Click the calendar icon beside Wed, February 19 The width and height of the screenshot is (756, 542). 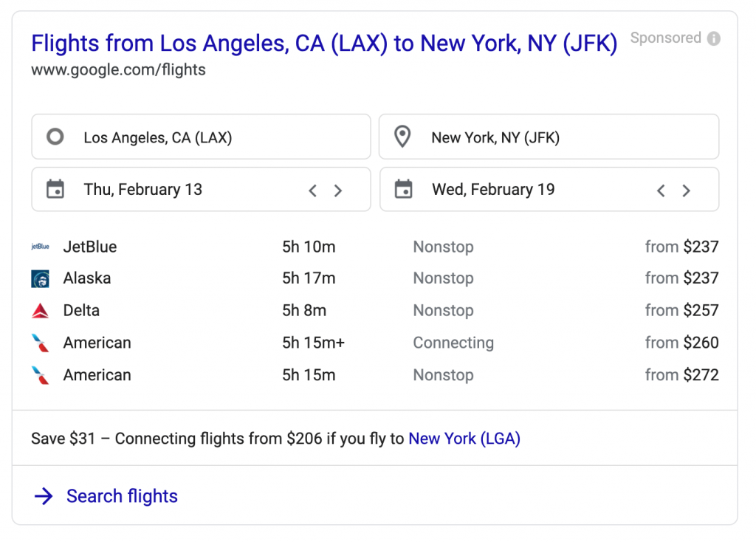(403, 190)
